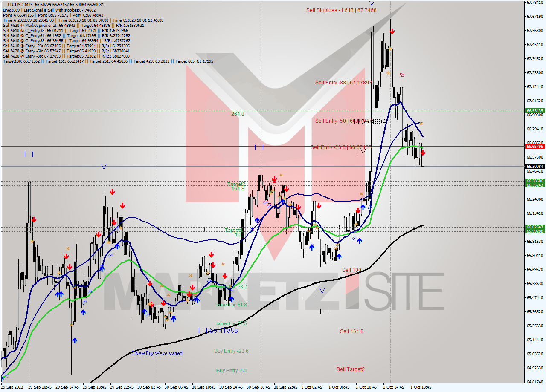Click the '30 Sep 02:45' time axis label

point(149,387)
